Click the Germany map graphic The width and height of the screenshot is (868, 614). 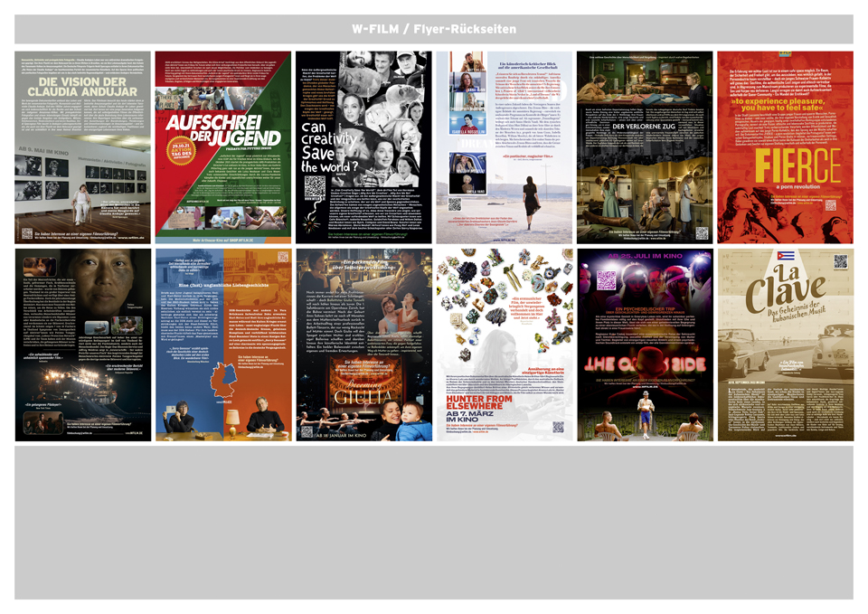(223, 379)
